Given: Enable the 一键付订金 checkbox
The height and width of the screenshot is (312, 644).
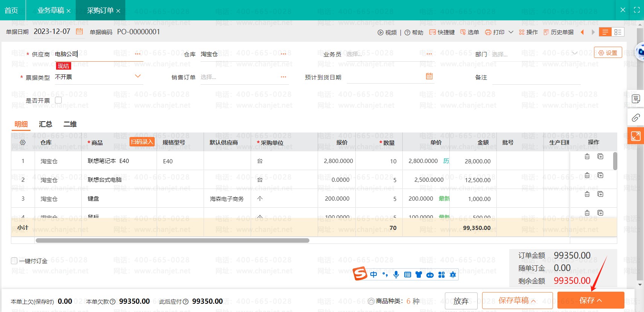Looking at the screenshot, I should [14, 261].
